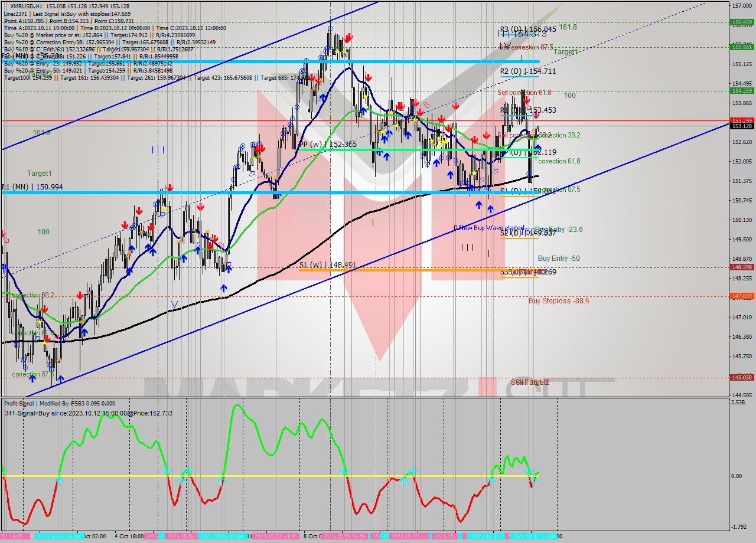Click the blue V wave marker
The height and width of the screenshot is (543, 756).
coord(174,304)
